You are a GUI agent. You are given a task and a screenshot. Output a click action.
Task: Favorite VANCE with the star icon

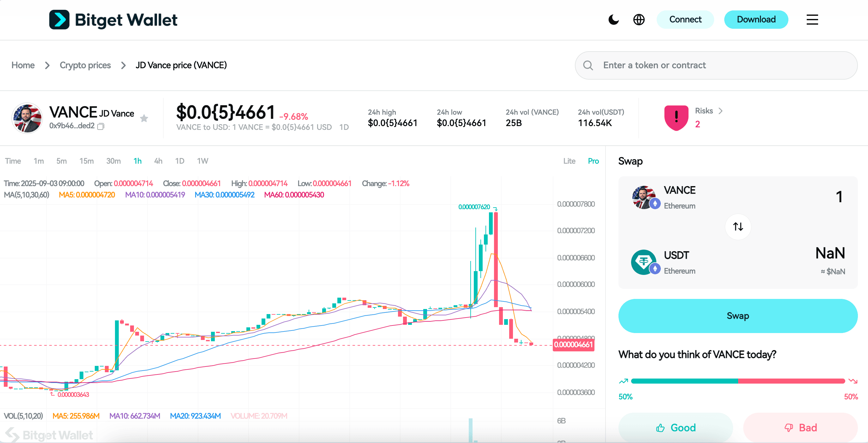click(x=144, y=118)
